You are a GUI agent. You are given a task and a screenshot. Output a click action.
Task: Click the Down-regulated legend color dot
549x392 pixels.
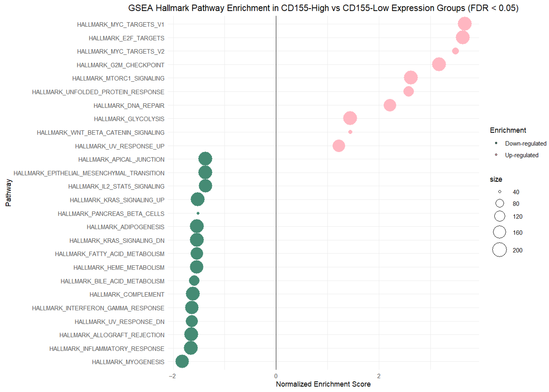(x=496, y=143)
